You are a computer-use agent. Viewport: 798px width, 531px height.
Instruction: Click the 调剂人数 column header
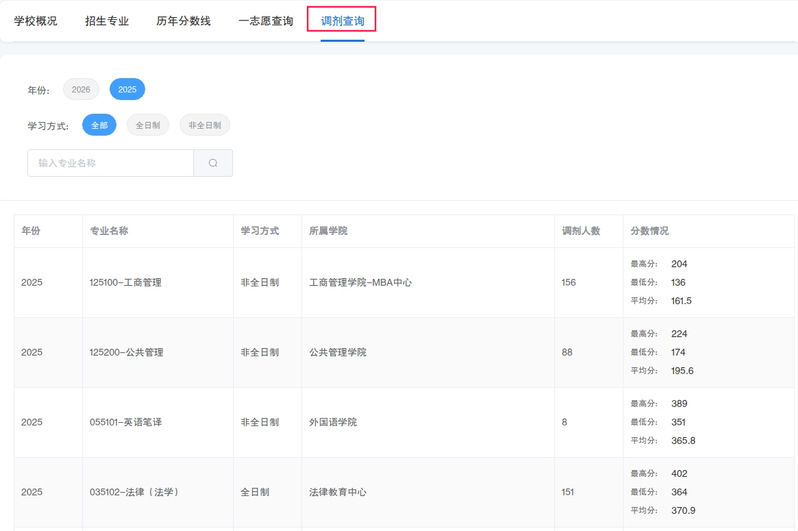point(581,231)
